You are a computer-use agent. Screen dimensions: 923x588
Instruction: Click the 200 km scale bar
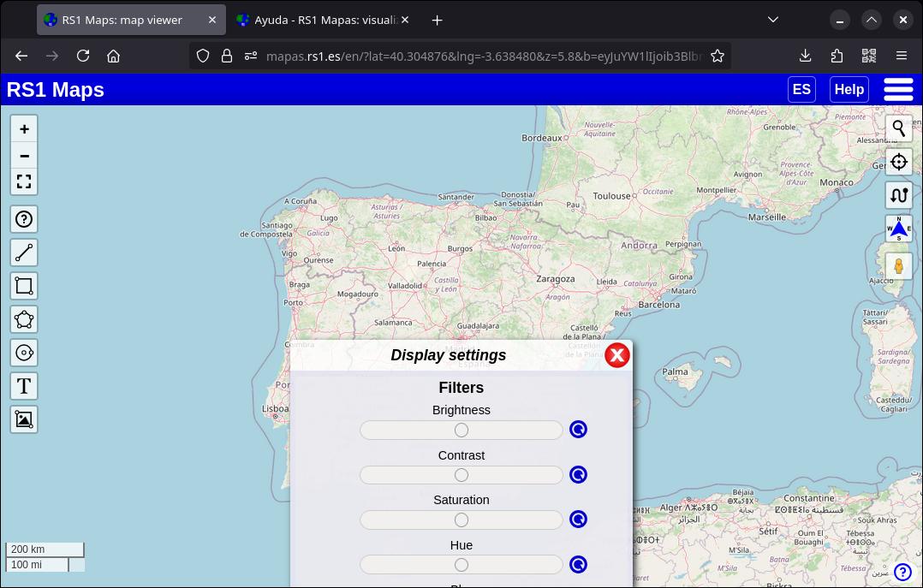pyautogui.click(x=45, y=549)
